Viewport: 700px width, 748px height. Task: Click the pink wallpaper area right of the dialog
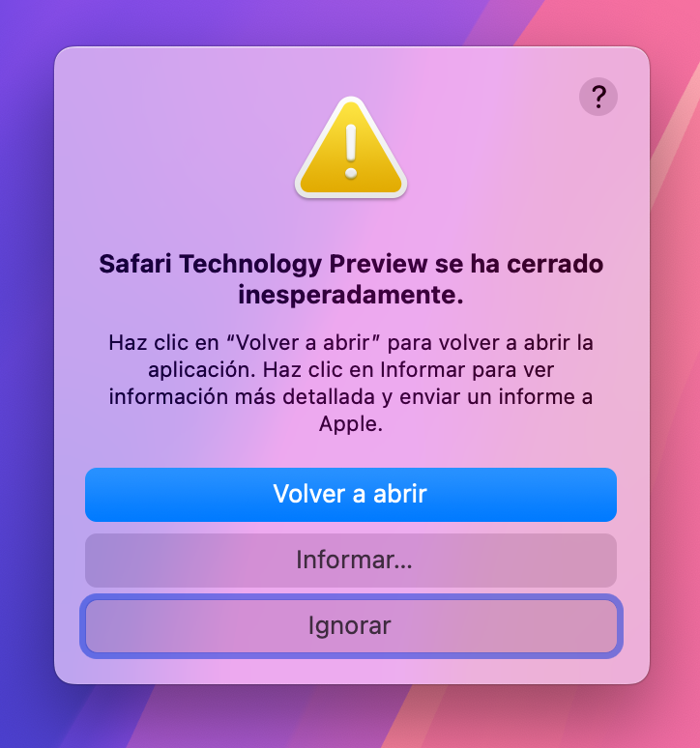[x=675, y=382]
